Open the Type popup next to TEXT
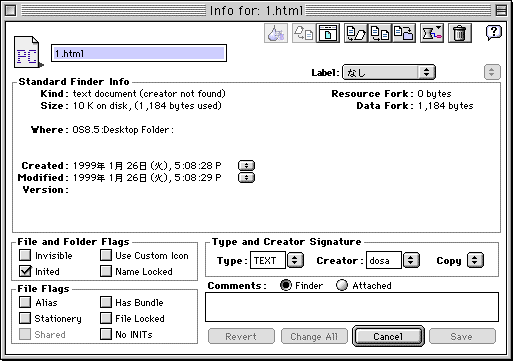This screenshot has width=513, height=361. 295,260
